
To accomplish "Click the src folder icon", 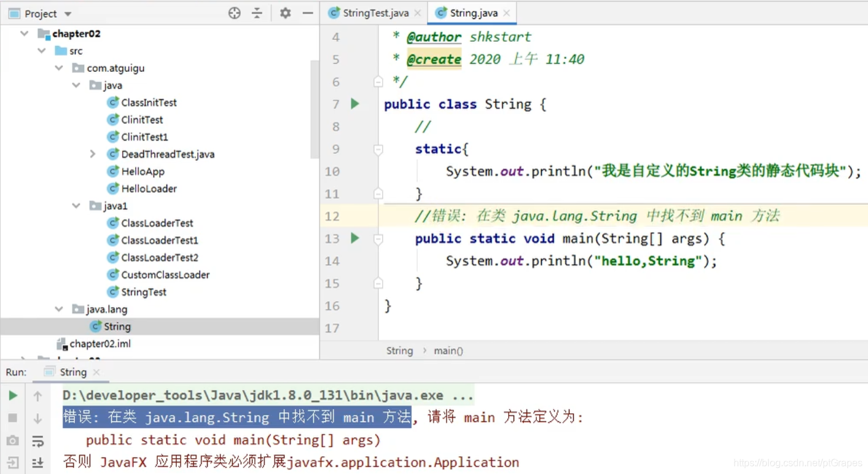I will (x=61, y=51).
